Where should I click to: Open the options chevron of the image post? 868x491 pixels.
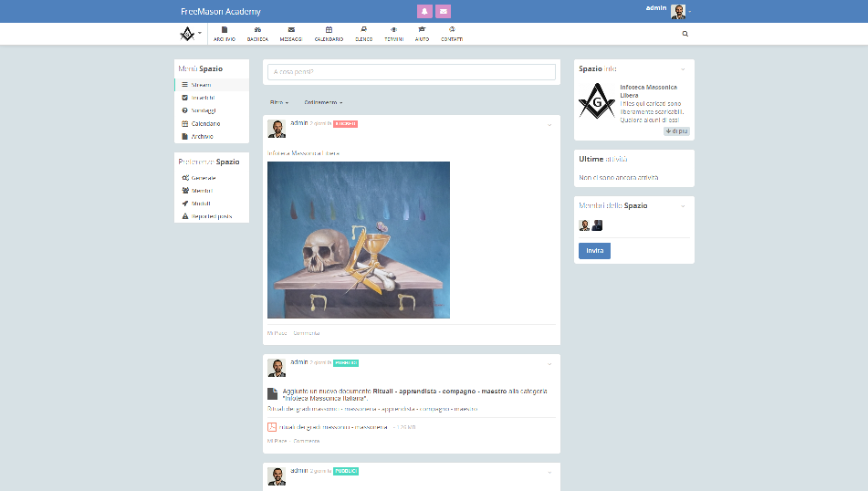coord(549,125)
